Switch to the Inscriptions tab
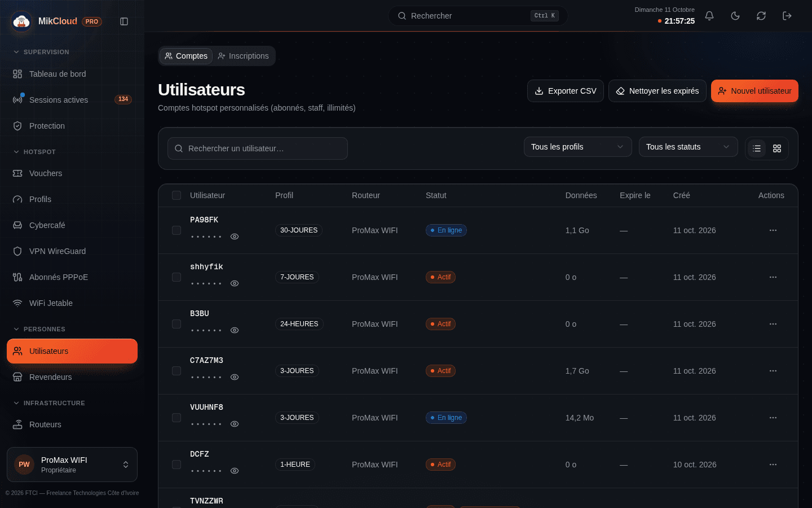This screenshot has height=508, width=812. [243, 56]
